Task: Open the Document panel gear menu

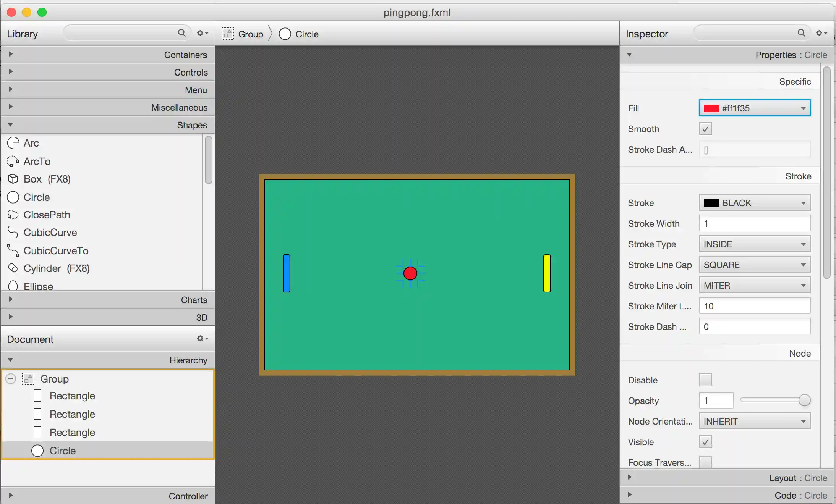Action: coord(202,339)
